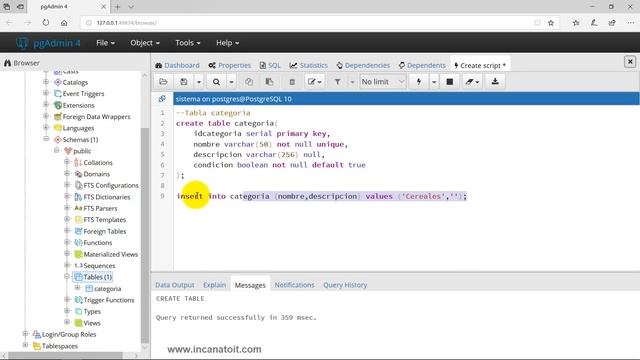
Task: Expand the FTS Configurations node
Action: pyautogui.click(x=67, y=185)
